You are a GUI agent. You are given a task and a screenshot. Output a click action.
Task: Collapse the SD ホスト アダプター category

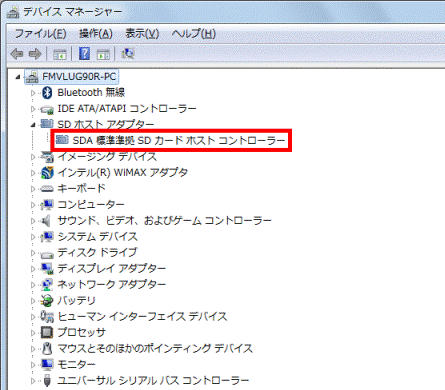point(33,125)
